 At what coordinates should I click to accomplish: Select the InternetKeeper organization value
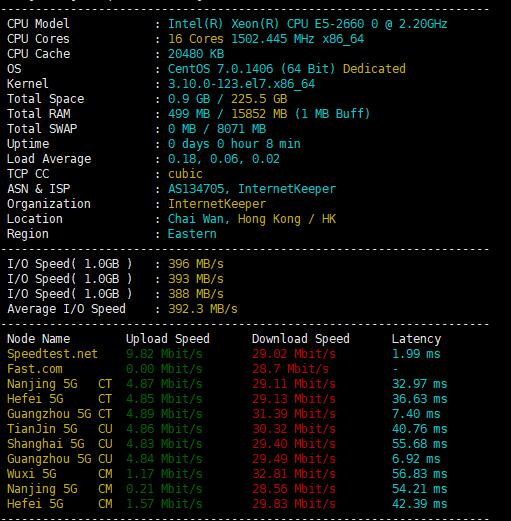point(217,204)
